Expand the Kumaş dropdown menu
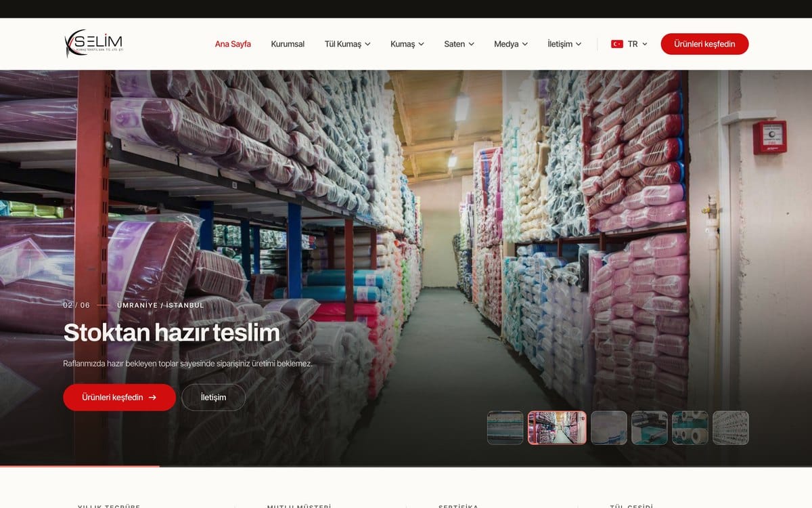The height and width of the screenshot is (508, 812). click(407, 44)
